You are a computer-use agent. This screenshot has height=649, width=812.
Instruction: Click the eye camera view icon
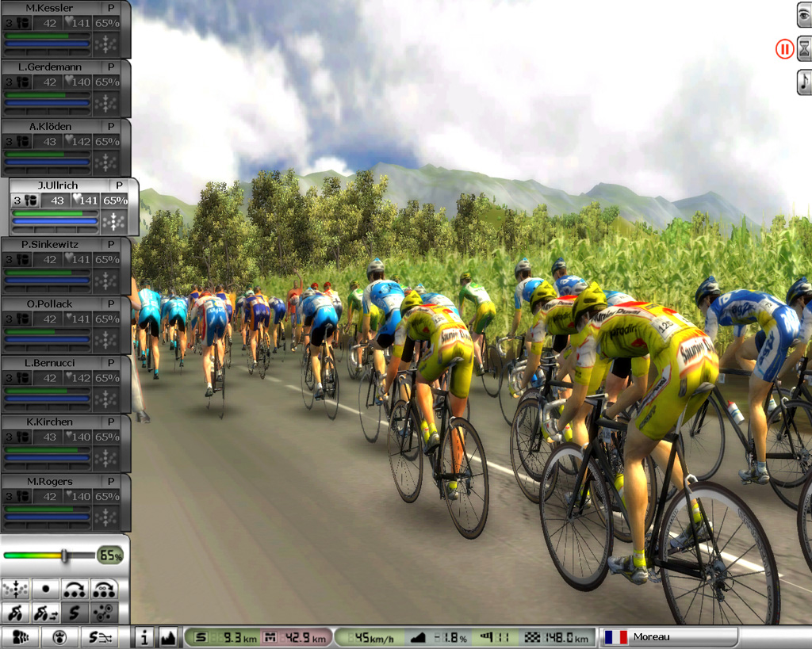803,15
